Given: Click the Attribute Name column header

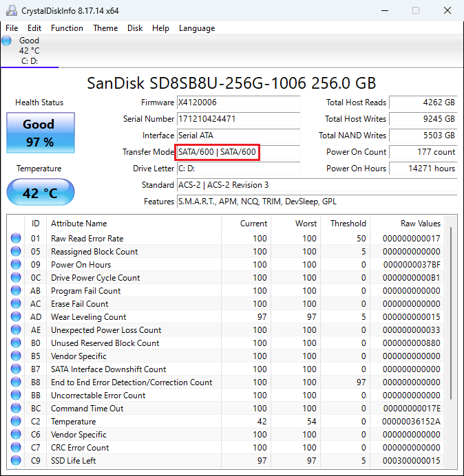Looking at the screenshot, I should 134,224.
